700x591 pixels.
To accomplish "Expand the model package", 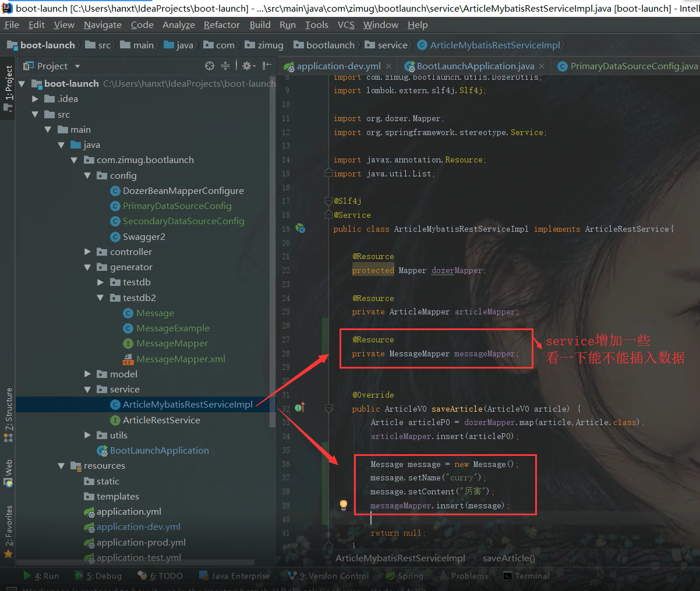I will (x=87, y=374).
